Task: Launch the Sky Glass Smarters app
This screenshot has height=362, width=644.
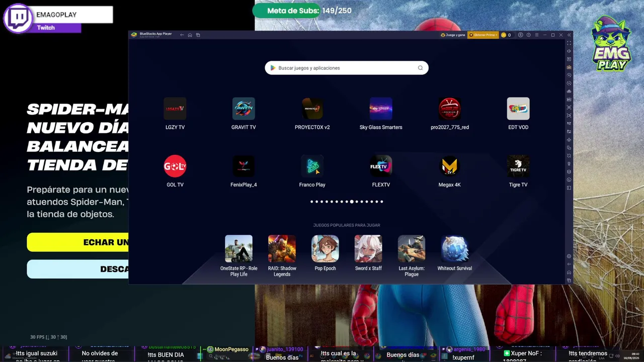Action: (381, 109)
